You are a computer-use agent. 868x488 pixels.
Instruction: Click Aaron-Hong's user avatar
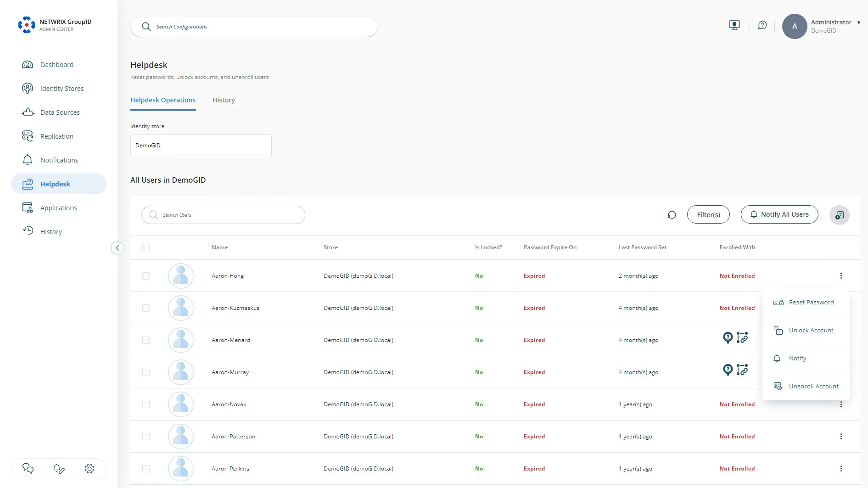tap(181, 276)
